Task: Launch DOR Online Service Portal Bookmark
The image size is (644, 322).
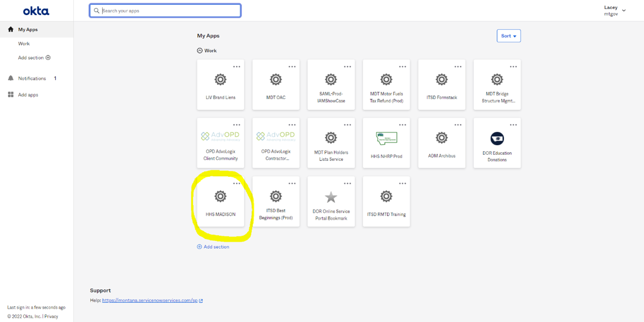Action: 331,202
